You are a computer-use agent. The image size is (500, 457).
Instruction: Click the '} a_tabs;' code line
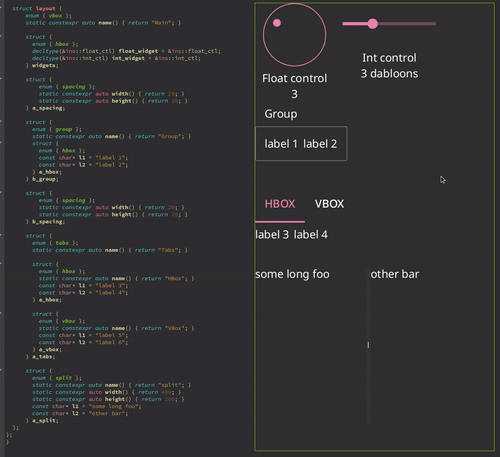(x=40, y=357)
